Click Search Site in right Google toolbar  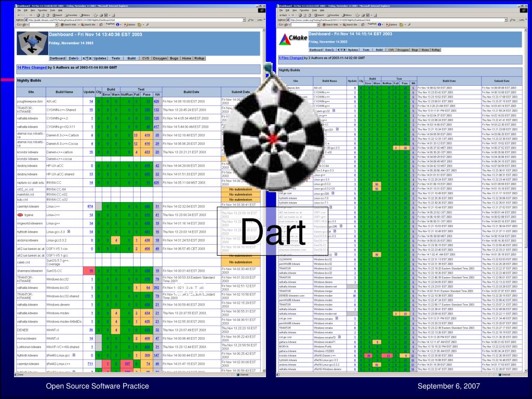pyautogui.click(x=350, y=24)
